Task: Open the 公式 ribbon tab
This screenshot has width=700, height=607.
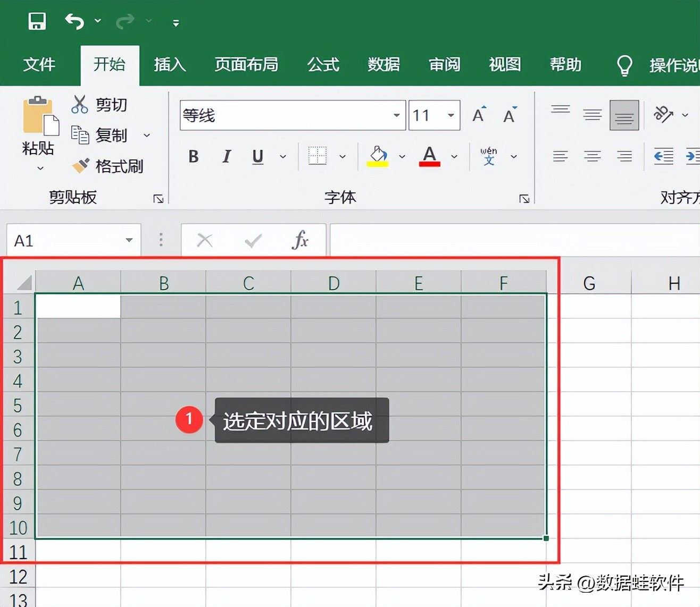Action: [323, 65]
